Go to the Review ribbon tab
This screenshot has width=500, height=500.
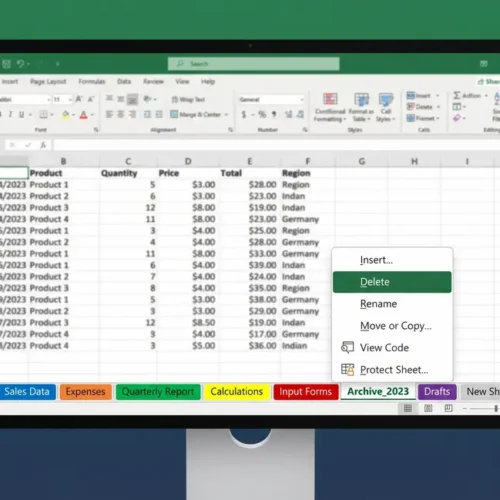153,81
